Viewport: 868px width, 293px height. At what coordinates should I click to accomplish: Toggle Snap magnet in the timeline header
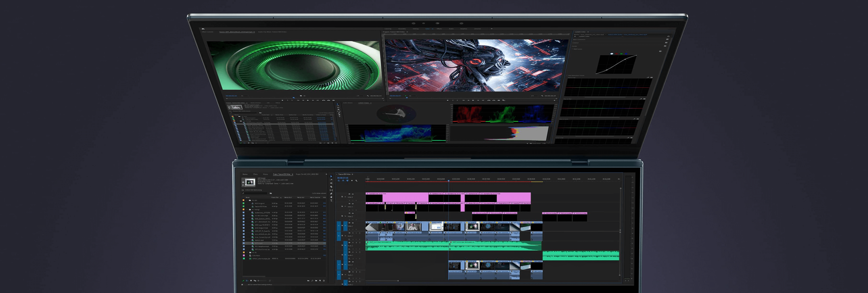[343, 181]
